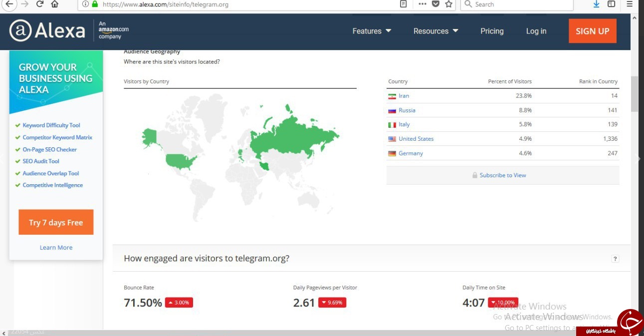Viewport: 644px width, 336px height.
Task: Click Try 7 days Free button
Action: point(56,222)
